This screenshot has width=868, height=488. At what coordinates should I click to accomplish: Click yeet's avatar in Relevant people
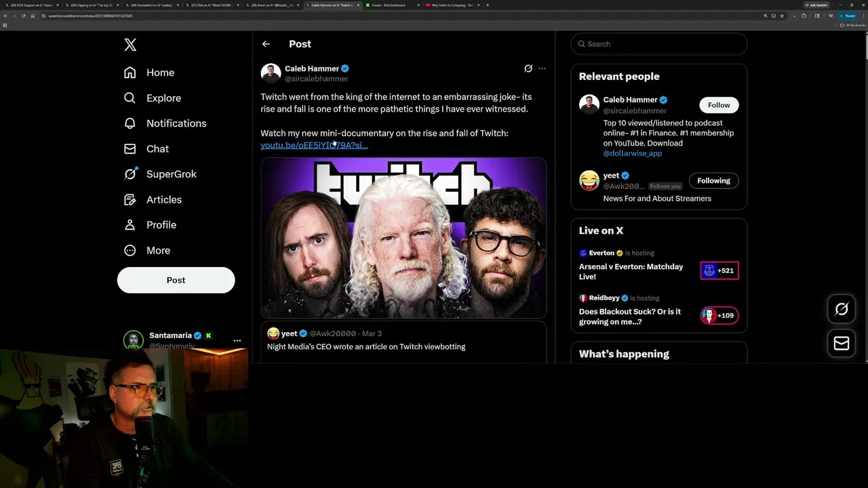[589, 180]
